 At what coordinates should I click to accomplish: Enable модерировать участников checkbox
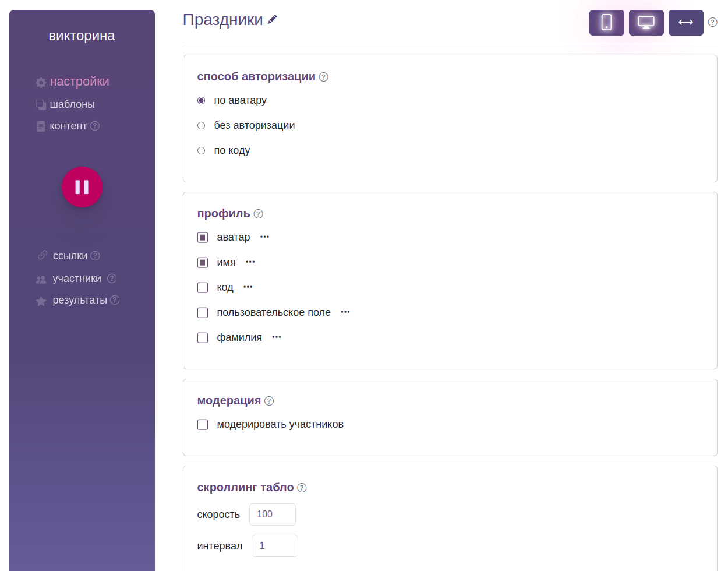point(203,424)
